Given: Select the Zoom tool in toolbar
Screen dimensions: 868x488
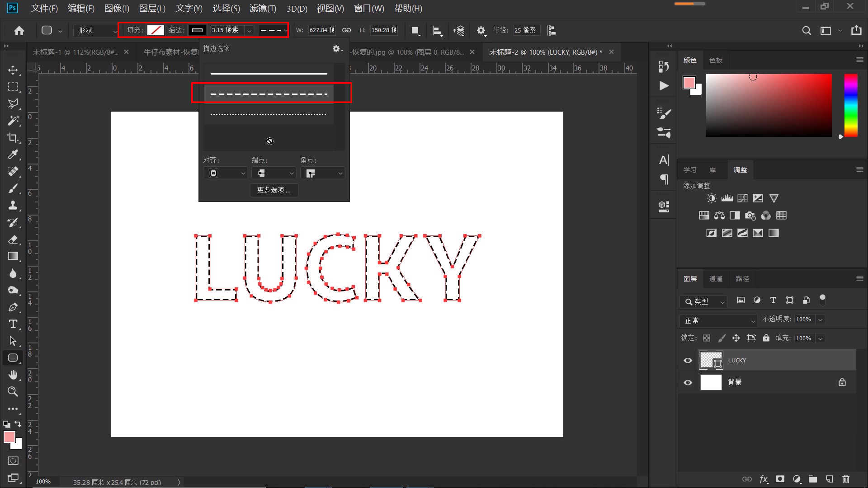Looking at the screenshot, I should pos(13,391).
